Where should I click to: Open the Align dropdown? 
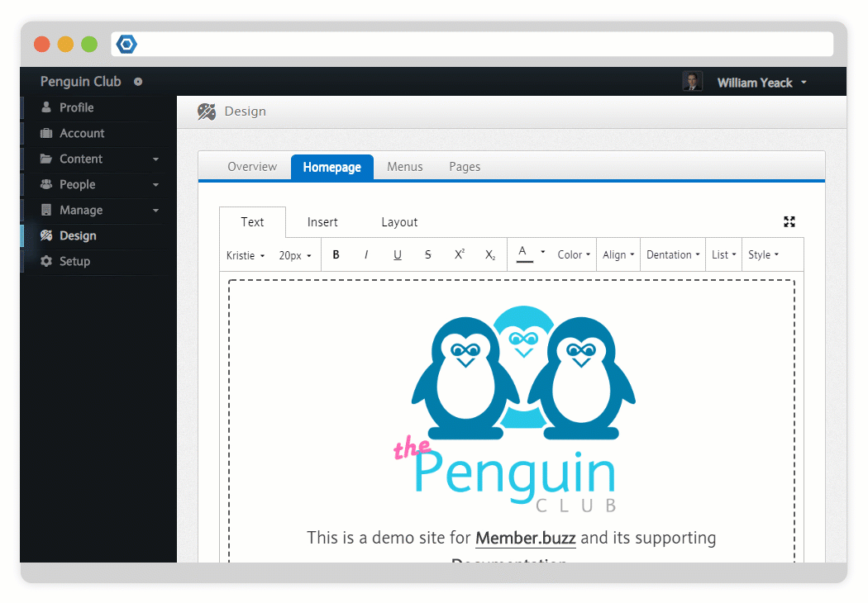(x=618, y=255)
